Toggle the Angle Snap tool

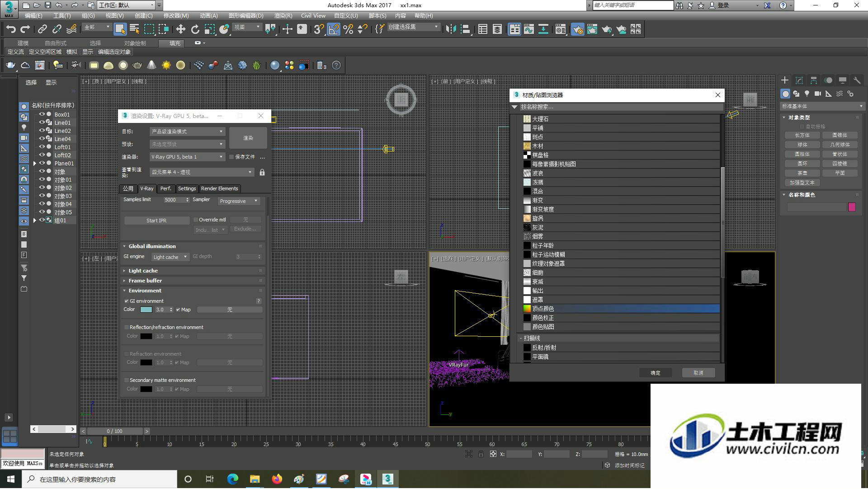coord(334,29)
